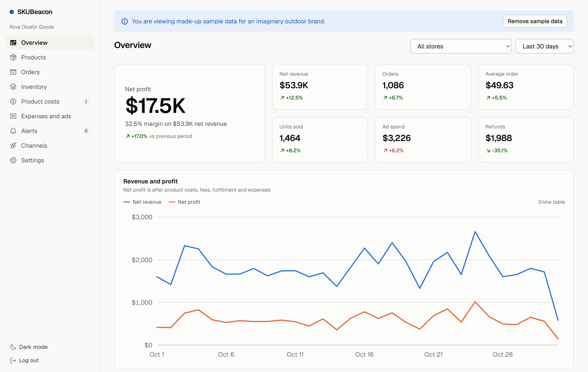Viewport: 588px width, 372px height.
Task: Click the Oct 6 axis label
Action: (x=226, y=354)
